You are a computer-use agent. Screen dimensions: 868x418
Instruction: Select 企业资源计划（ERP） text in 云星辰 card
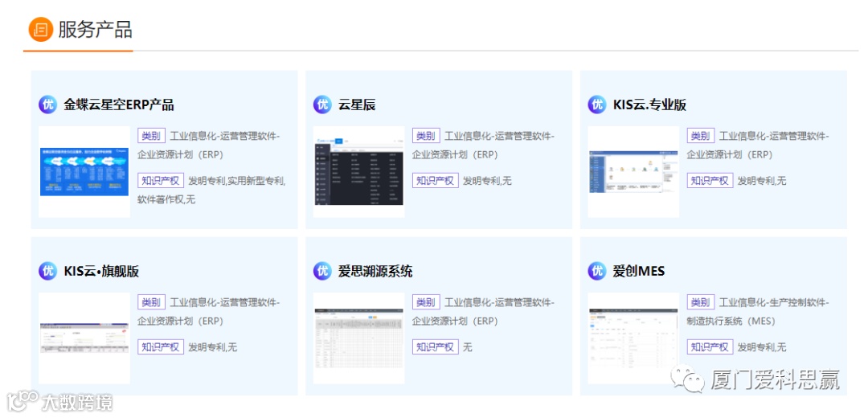455,154
